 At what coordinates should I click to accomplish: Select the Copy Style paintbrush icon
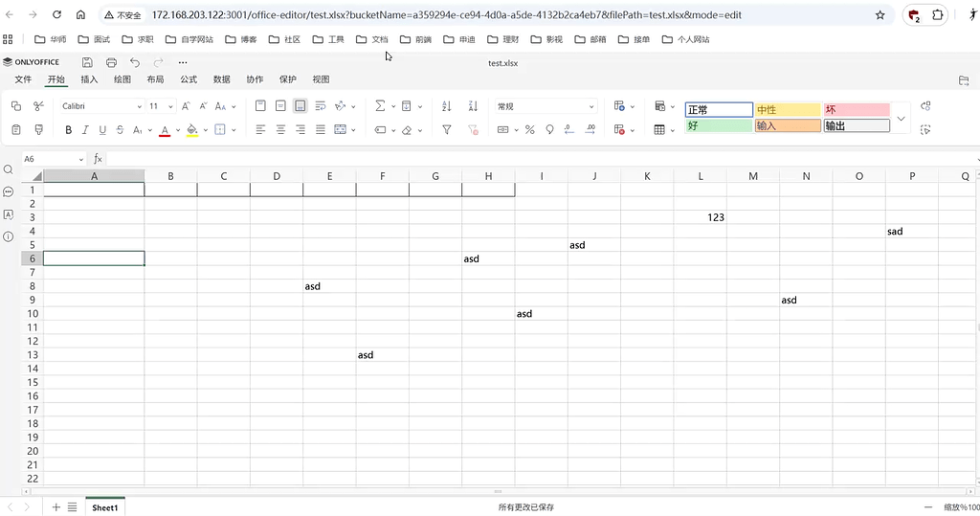(x=38, y=129)
